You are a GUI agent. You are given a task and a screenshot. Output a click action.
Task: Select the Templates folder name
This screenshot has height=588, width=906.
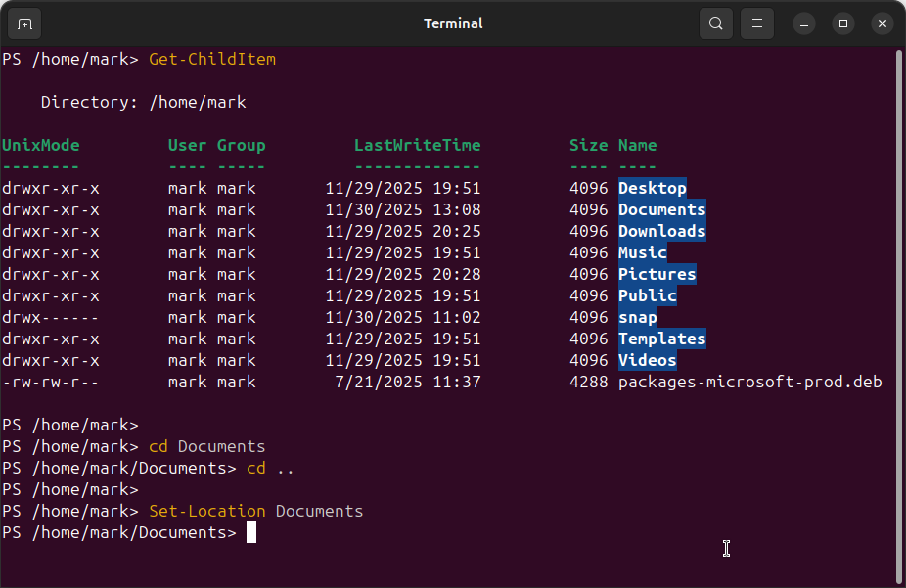coord(661,339)
